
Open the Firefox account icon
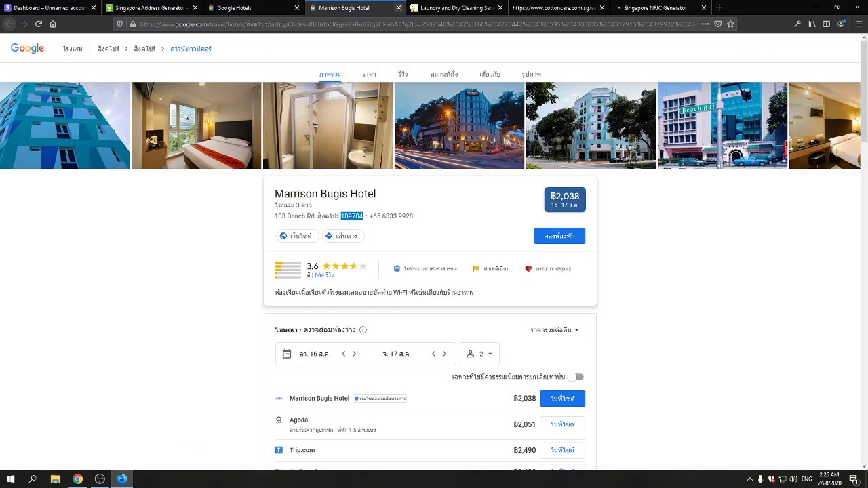coord(841,24)
